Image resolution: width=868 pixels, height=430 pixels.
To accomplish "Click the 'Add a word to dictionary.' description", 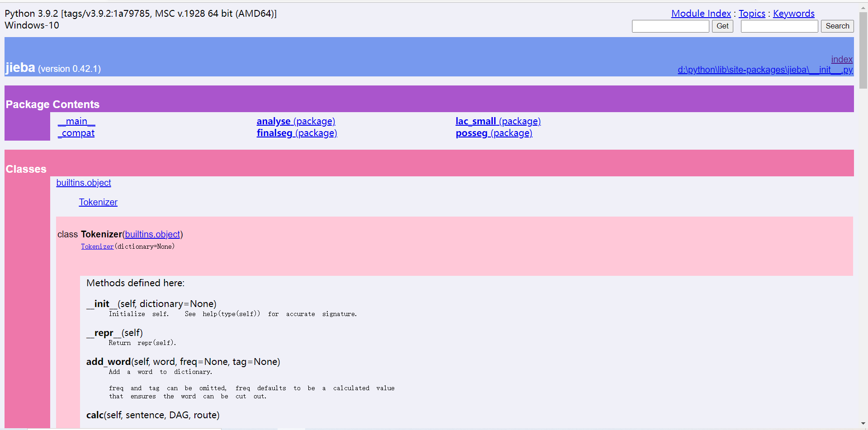I will point(160,372).
